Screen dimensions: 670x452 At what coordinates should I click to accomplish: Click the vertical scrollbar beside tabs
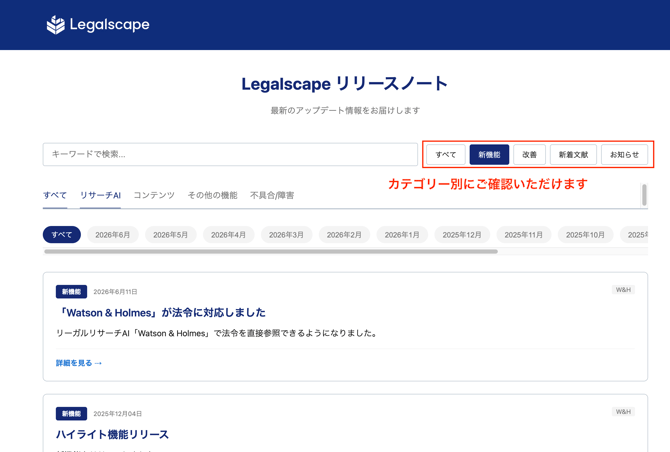pyautogui.click(x=644, y=195)
